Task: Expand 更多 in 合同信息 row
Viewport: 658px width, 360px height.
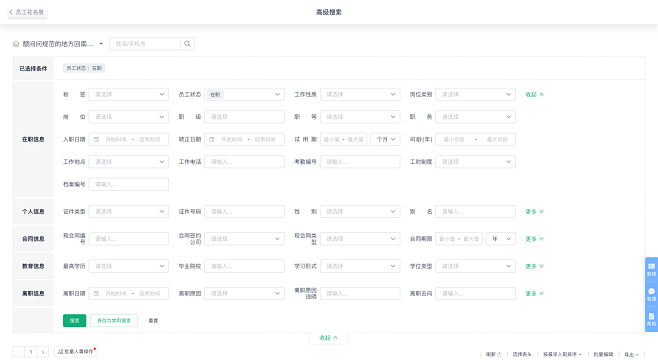Action: (535, 239)
